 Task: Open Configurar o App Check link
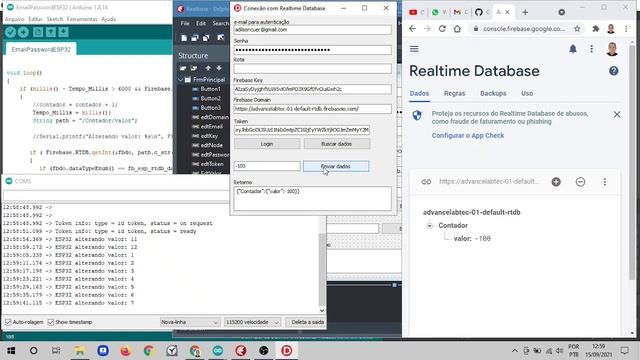[468, 136]
